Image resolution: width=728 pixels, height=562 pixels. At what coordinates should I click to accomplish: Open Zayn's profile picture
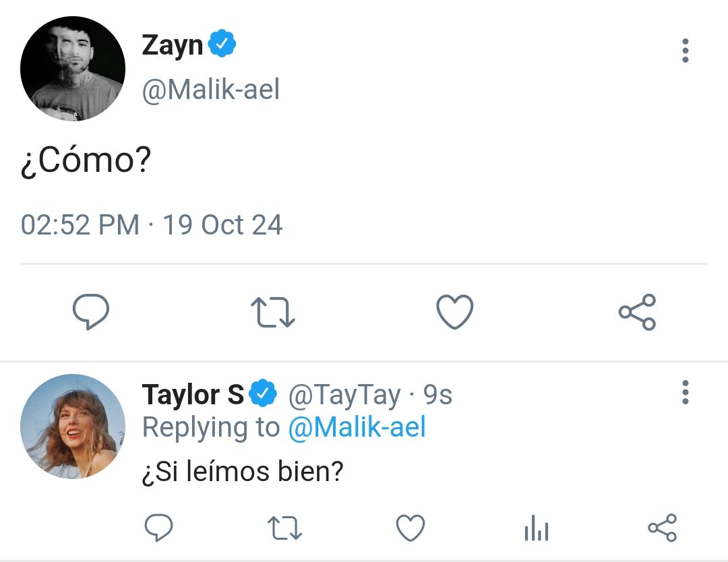pos(73,69)
